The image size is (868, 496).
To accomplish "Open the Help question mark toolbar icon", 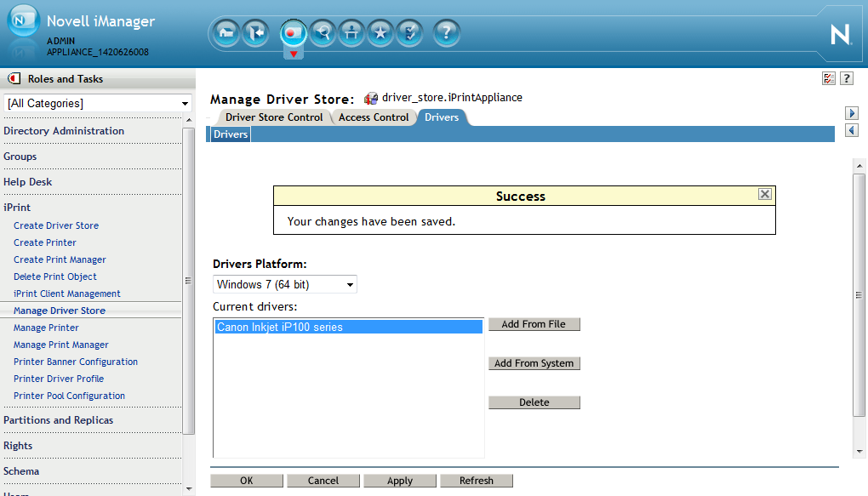I will click(446, 33).
